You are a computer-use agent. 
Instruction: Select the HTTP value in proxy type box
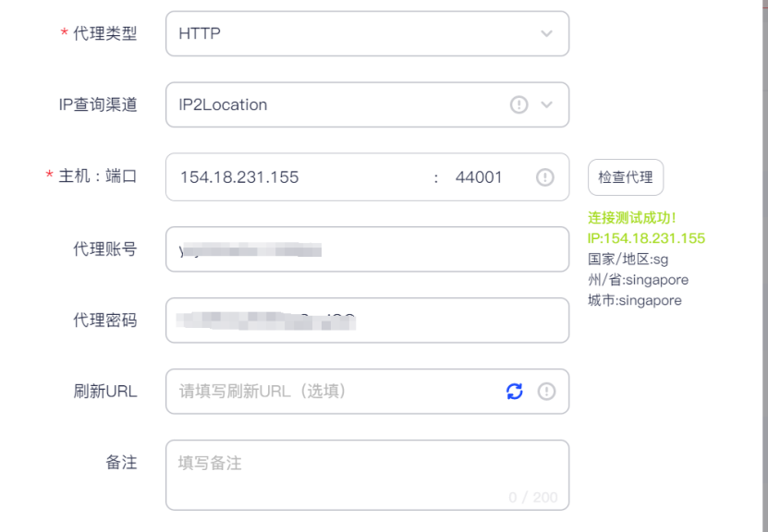coord(200,34)
